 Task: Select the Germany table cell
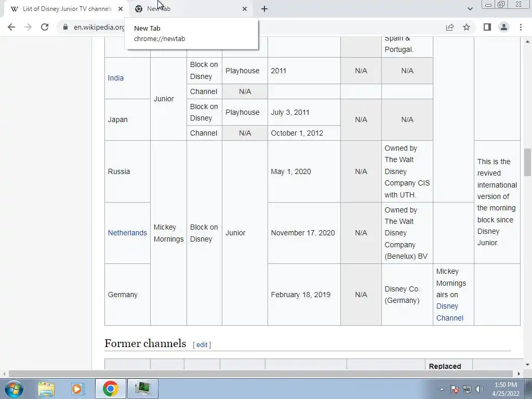click(x=127, y=295)
